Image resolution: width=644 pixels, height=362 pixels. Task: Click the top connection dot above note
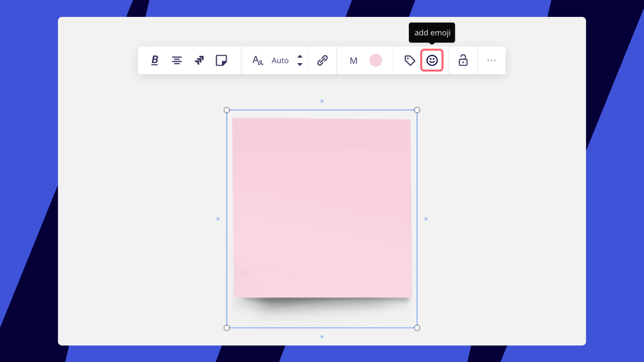322,101
